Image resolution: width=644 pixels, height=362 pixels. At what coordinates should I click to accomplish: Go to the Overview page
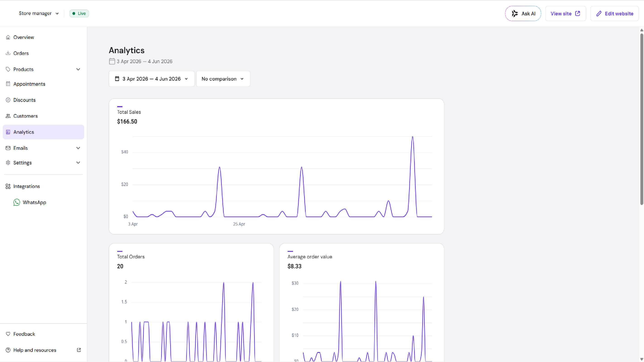43,37
